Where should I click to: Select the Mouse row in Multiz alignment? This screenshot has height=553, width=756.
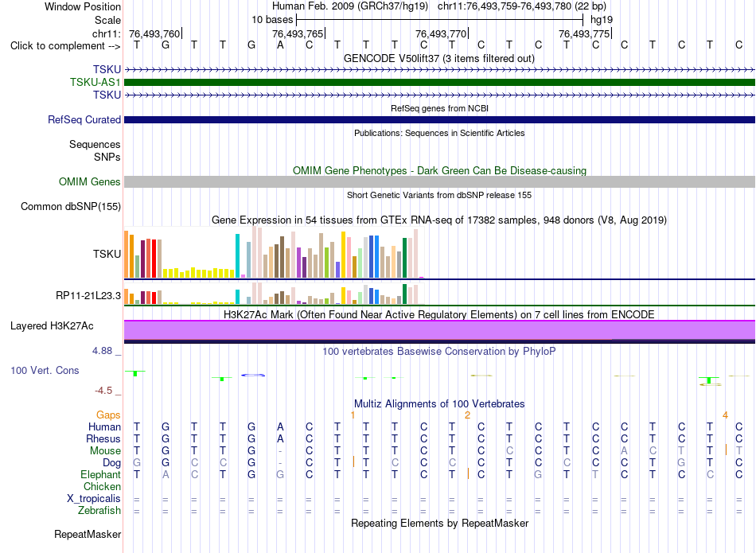(439, 451)
